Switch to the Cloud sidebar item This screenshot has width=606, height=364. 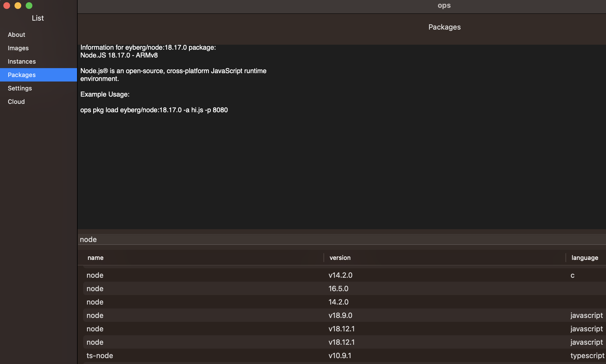(38, 102)
